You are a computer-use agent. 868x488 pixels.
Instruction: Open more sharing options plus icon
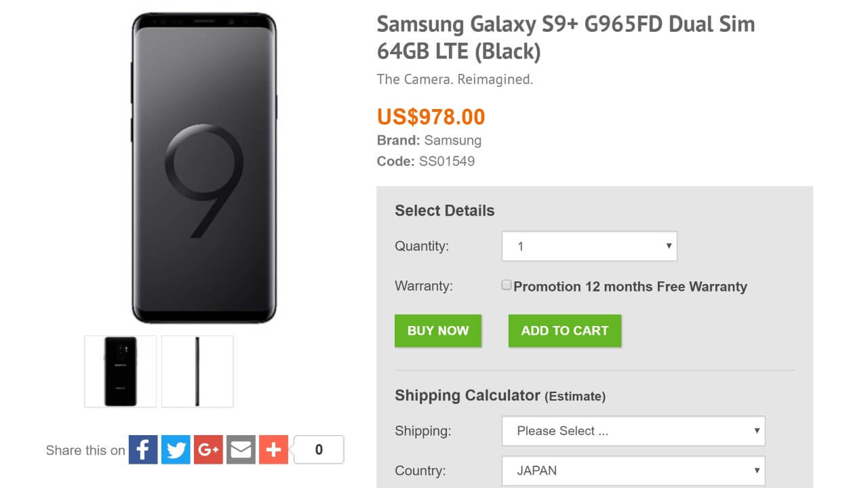[x=273, y=449]
